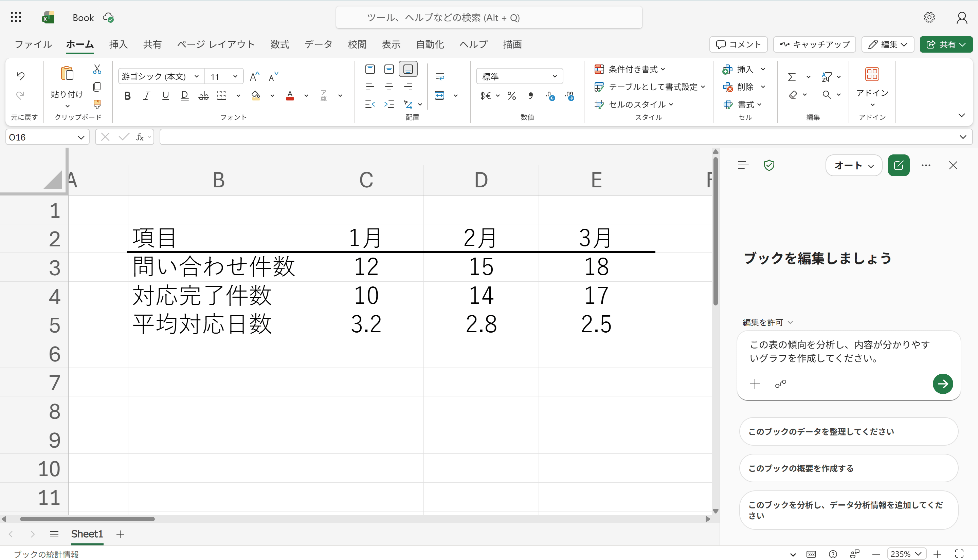Apply comma style number format

coord(530,95)
